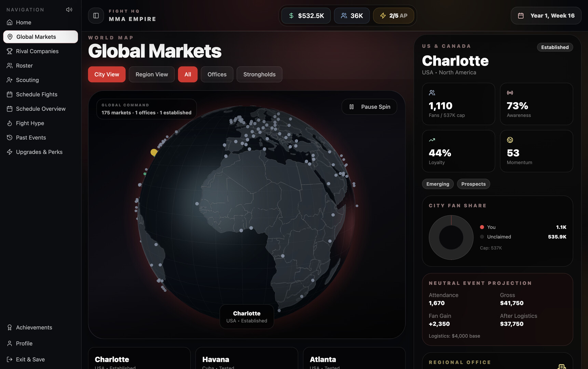The width and height of the screenshot is (588, 369).
Task: Switch to City View
Action: tap(107, 74)
